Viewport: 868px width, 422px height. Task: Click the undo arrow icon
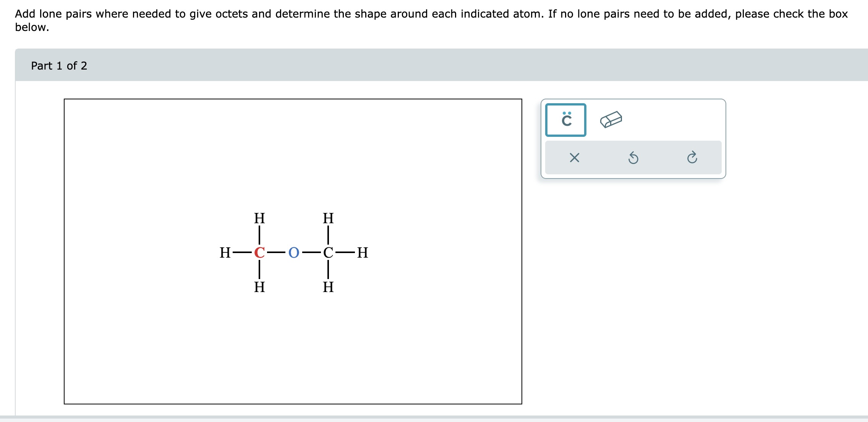pyautogui.click(x=633, y=158)
